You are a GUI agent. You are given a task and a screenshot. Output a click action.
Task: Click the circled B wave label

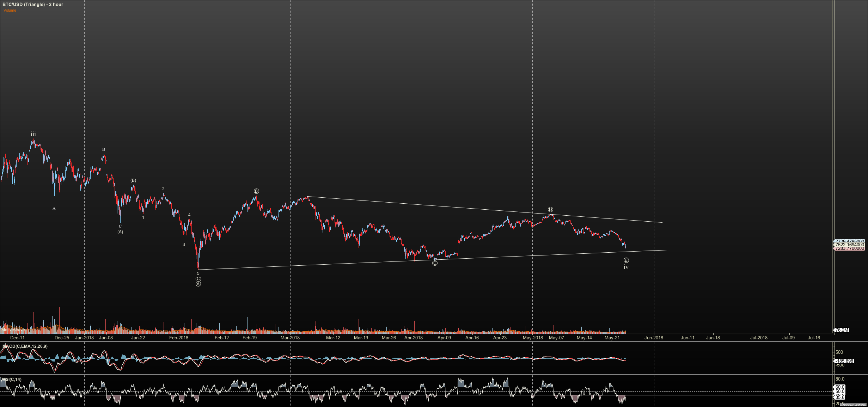pyautogui.click(x=256, y=191)
